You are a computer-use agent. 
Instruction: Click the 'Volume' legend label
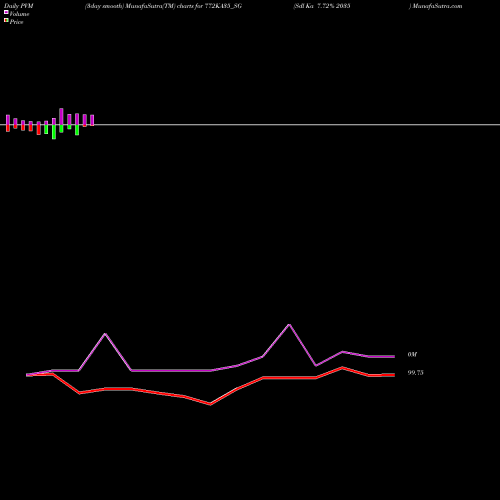pos(19,14)
